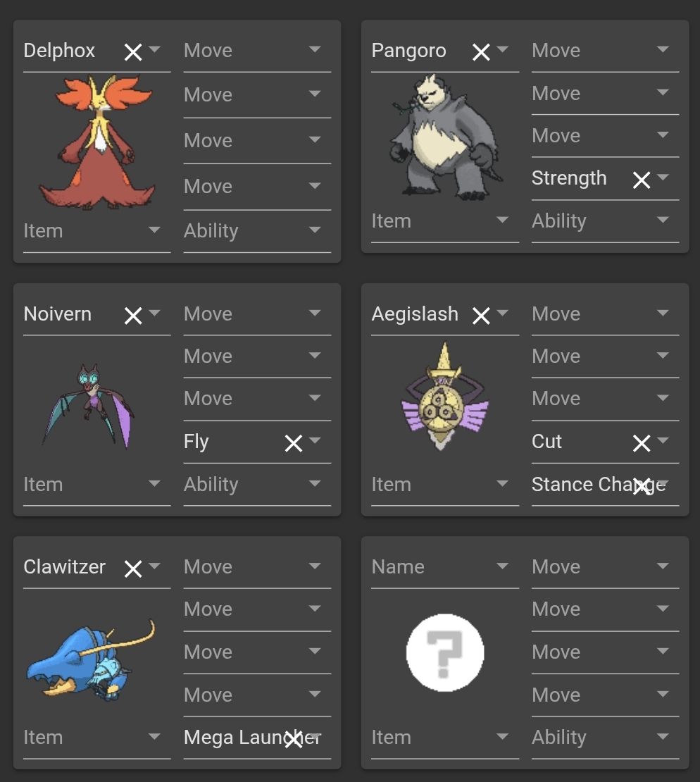This screenshot has width=700, height=782.
Task: Click the Cut move text field
Action: pos(547,442)
